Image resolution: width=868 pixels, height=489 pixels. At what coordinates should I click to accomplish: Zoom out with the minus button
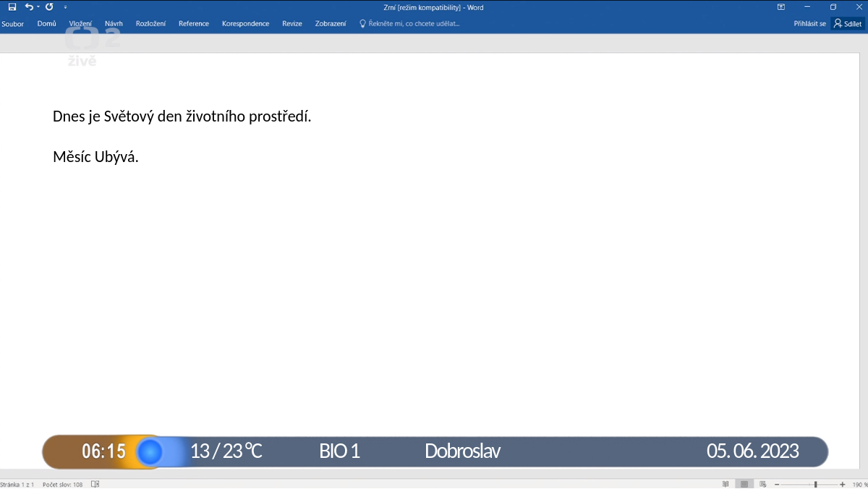776,484
